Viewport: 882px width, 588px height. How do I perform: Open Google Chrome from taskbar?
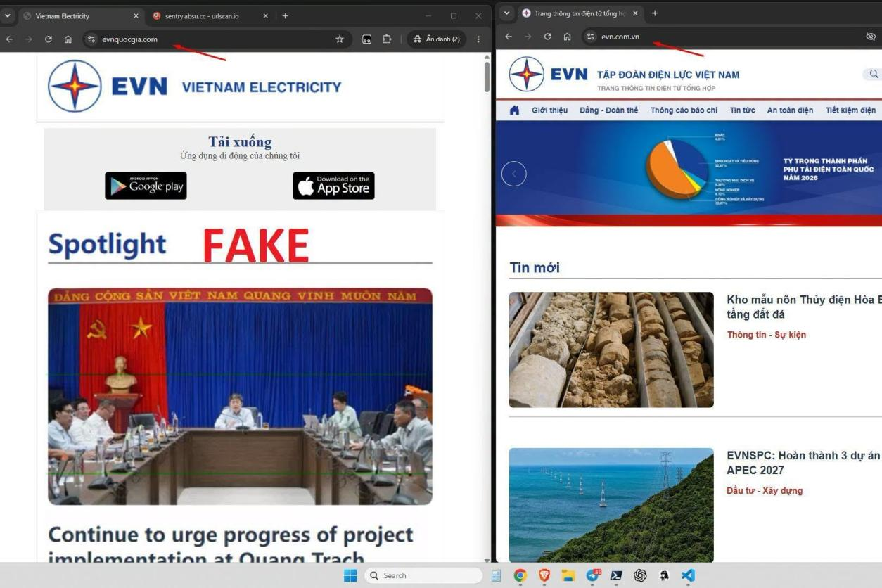520,575
